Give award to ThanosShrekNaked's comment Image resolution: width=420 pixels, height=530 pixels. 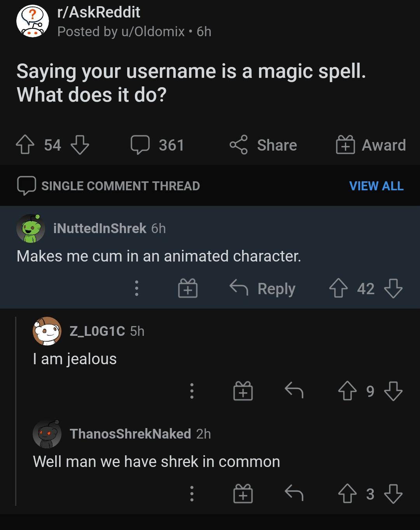click(x=243, y=494)
